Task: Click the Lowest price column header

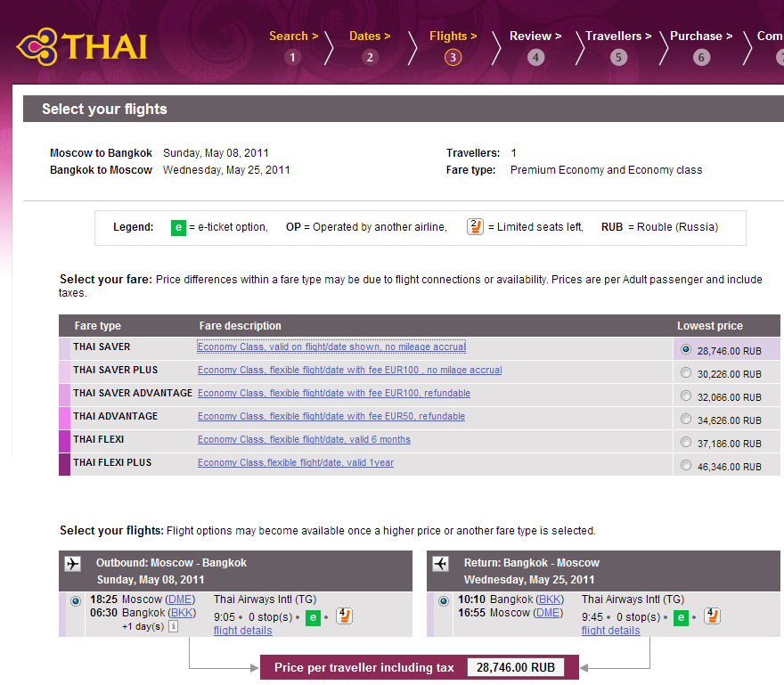Action: point(710,326)
